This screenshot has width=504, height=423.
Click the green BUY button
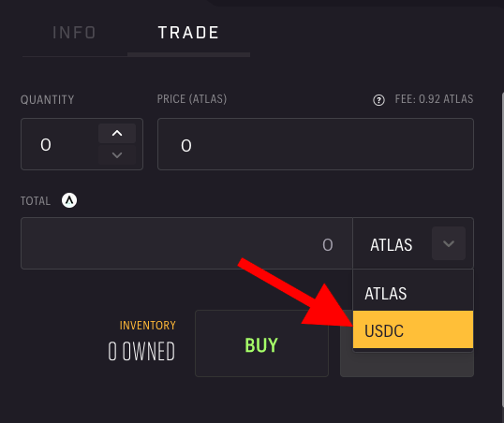(261, 343)
